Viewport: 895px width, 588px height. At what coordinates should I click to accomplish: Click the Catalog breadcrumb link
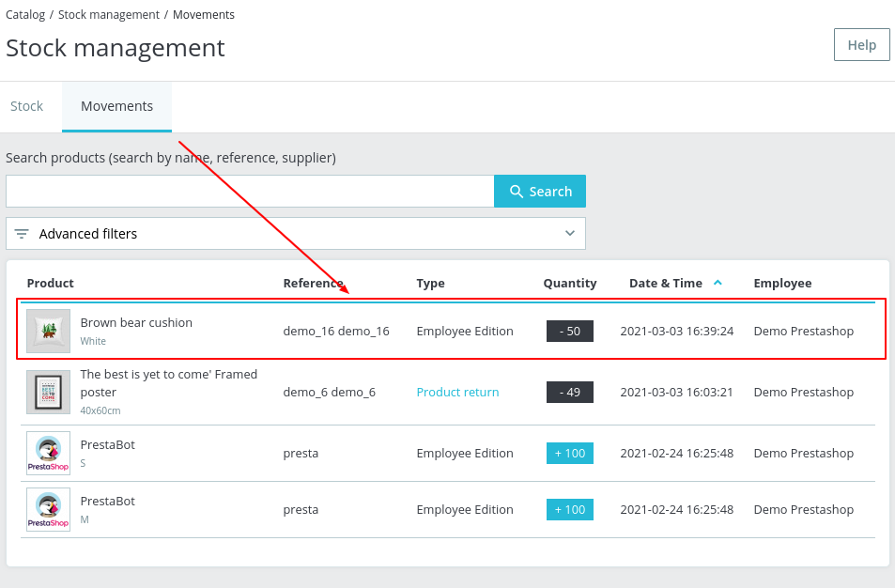24,14
